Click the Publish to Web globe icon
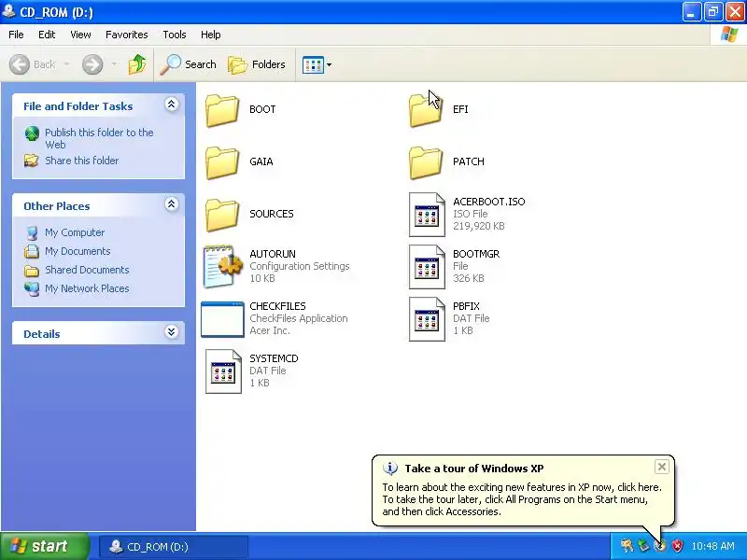The image size is (747, 560). tap(32, 133)
